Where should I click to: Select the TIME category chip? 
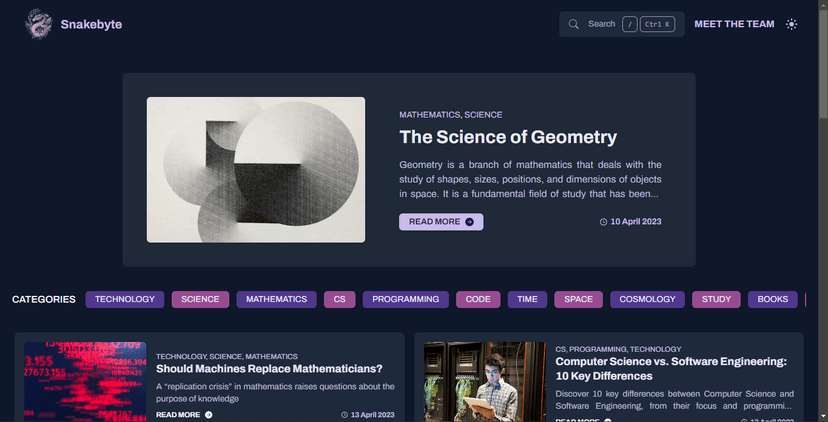pos(527,299)
